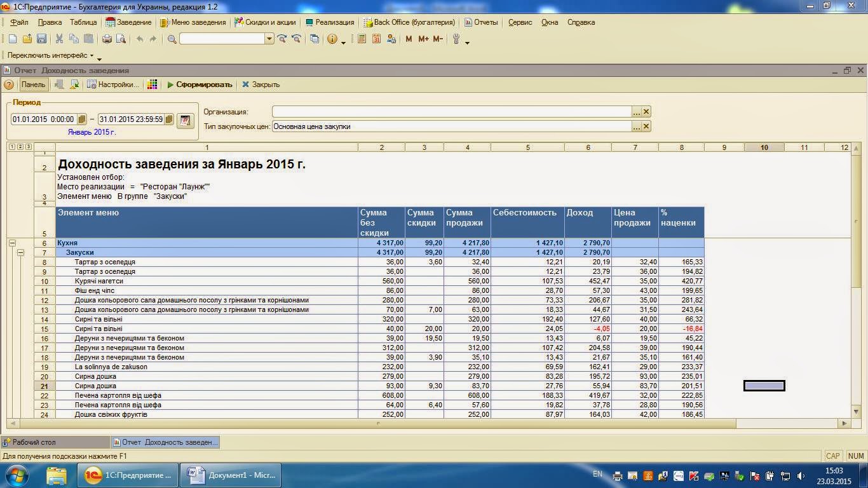Open the Меню заведения menu
Screen dimensions: 868x488
coord(193,22)
